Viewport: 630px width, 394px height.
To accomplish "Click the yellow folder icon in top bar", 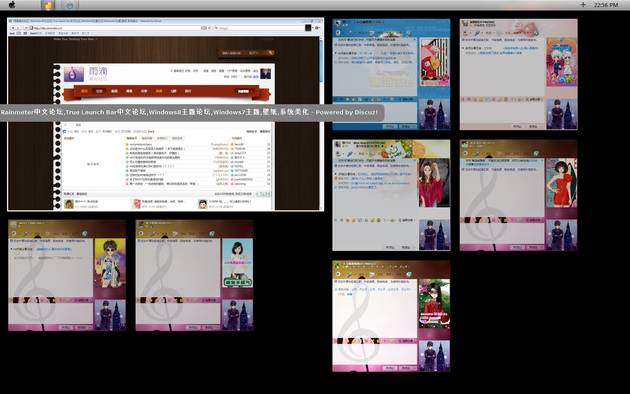I will coord(48,5).
